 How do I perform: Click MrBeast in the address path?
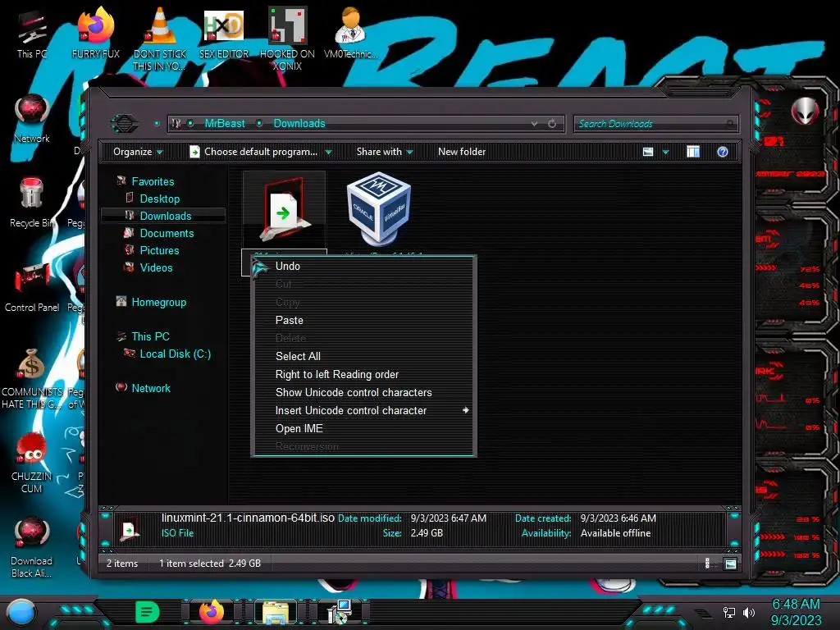225,123
